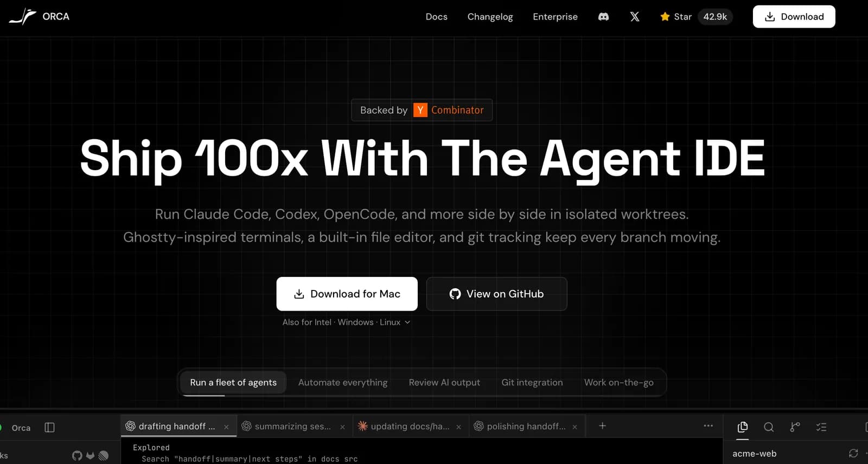Click OpenAI icon on summarizing session tab
868x464 pixels.
click(x=246, y=426)
